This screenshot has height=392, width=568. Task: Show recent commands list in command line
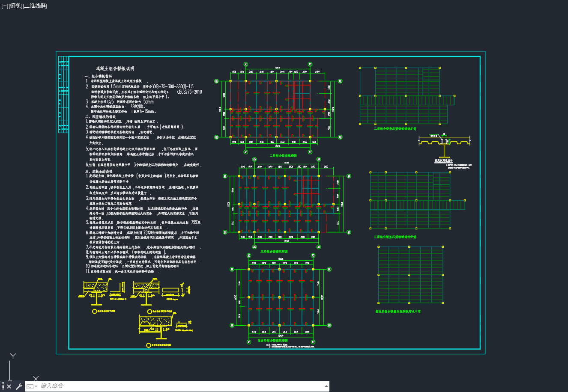click(32, 386)
